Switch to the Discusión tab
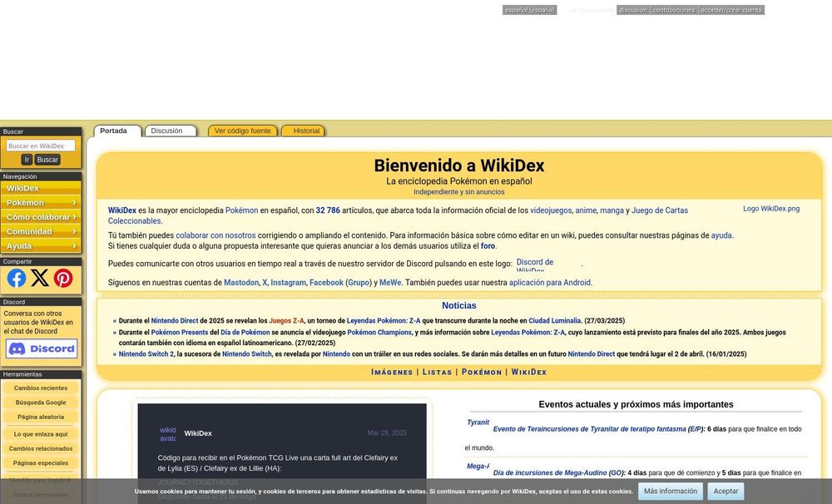Image resolution: width=832 pixels, height=504 pixels. click(x=166, y=131)
